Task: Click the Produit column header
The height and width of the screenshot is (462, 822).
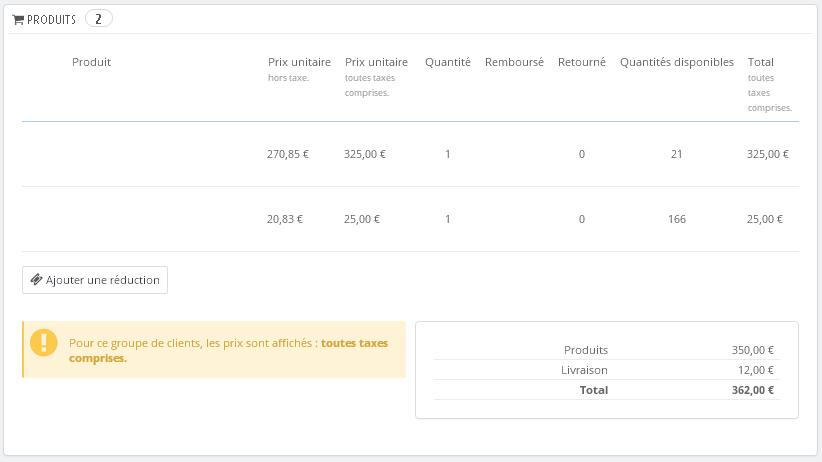Action: click(x=91, y=62)
